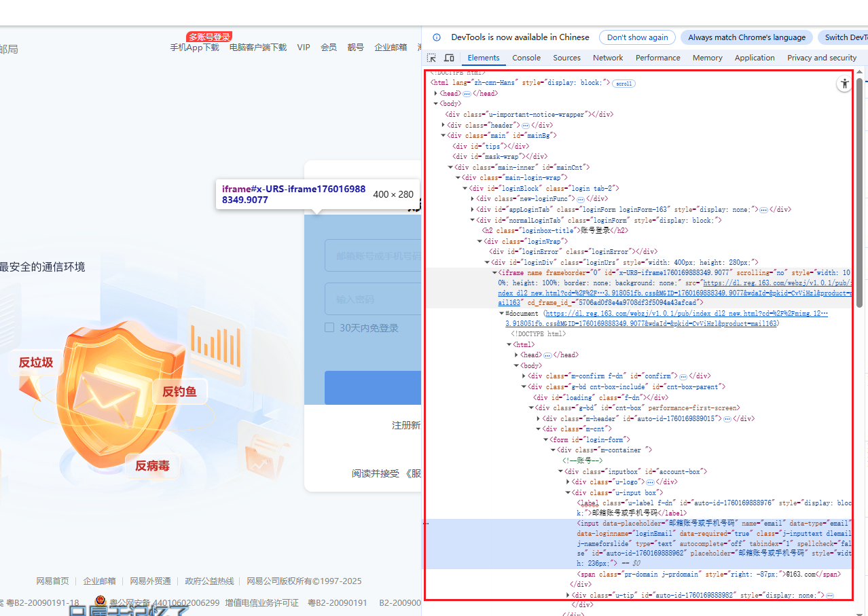Click ellipsis badge in u-tip node
The width and height of the screenshot is (868, 616).
pos(830,596)
